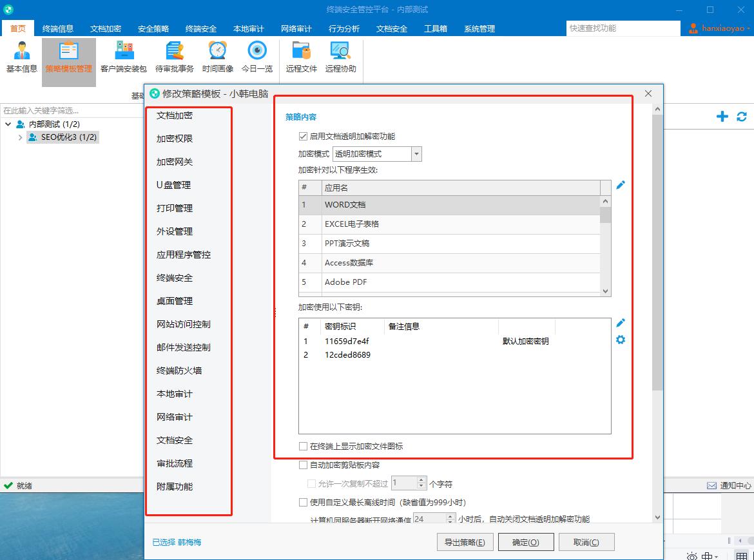
Task: Select key 12cded8689 row
Action: (454, 354)
